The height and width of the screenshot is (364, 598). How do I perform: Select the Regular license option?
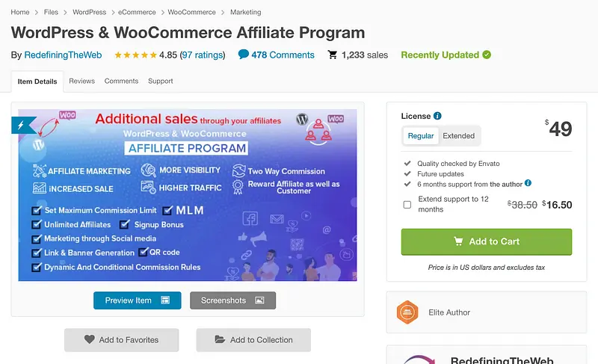421,136
